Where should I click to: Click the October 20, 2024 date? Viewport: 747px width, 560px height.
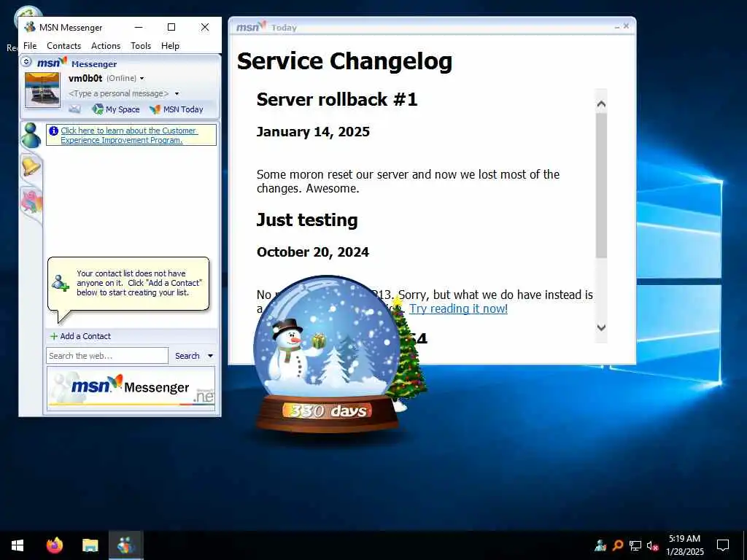click(312, 252)
